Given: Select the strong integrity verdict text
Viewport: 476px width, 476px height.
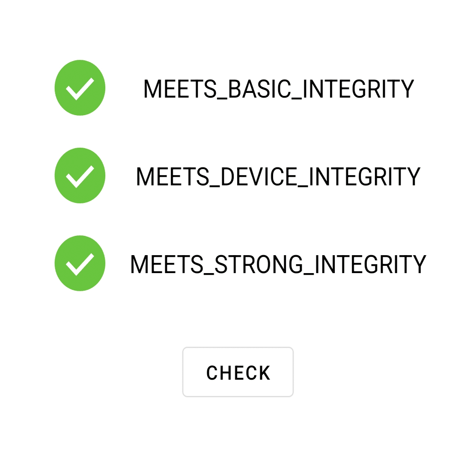Looking at the screenshot, I should pos(278,265).
